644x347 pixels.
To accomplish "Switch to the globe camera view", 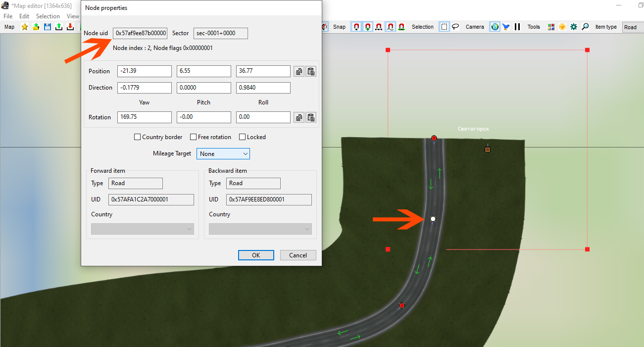I will click(495, 27).
